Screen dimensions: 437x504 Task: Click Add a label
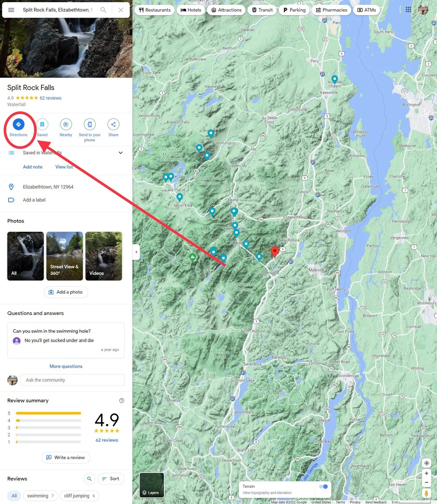(34, 200)
